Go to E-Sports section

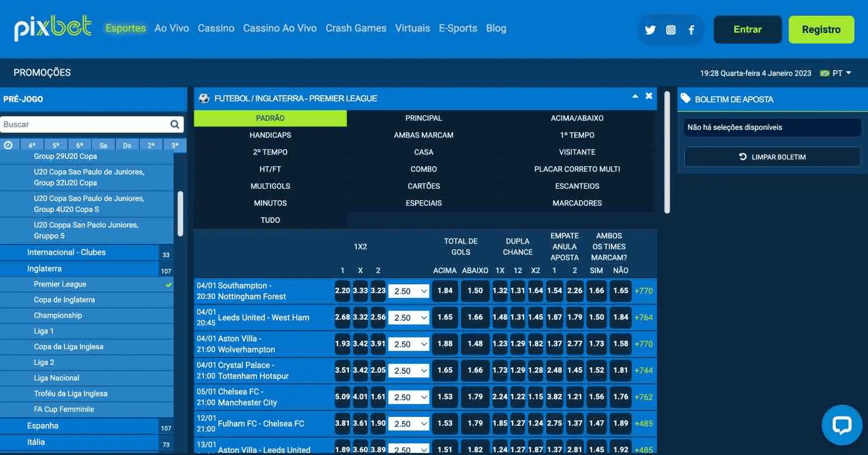point(458,28)
